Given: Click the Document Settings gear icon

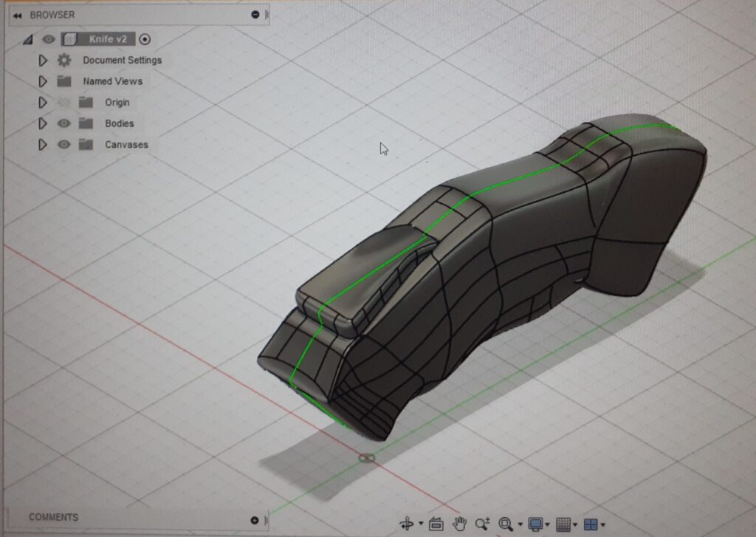Looking at the screenshot, I should coord(64,60).
